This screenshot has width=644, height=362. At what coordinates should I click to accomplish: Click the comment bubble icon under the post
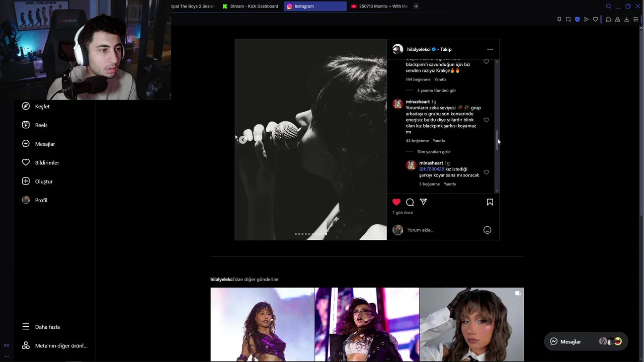click(x=410, y=202)
